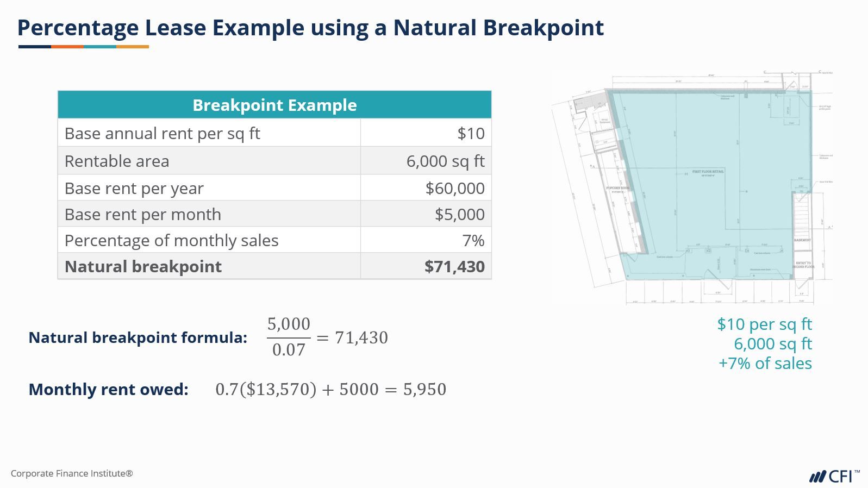This screenshot has width=868, height=488.
Task: Click the teal +7% of sales caption
Action: tap(765, 363)
